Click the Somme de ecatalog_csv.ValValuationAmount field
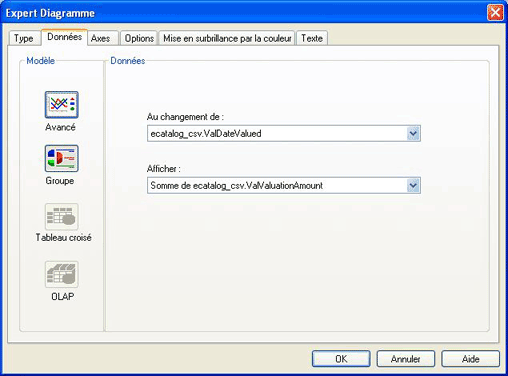The height and width of the screenshot is (376, 508). pyautogui.click(x=284, y=186)
